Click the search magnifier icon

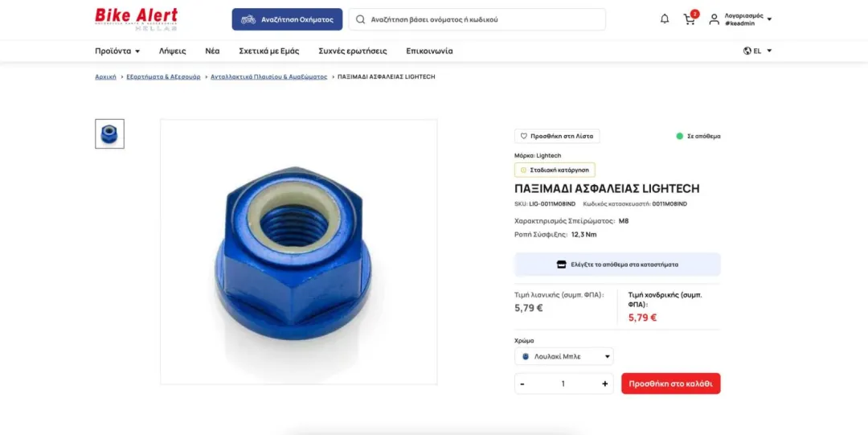pyautogui.click(x=360, y=19)
